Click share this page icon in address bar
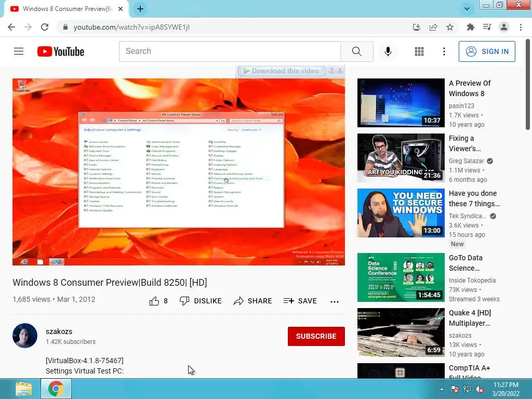532x399 pixels. [x=433, y=27]
